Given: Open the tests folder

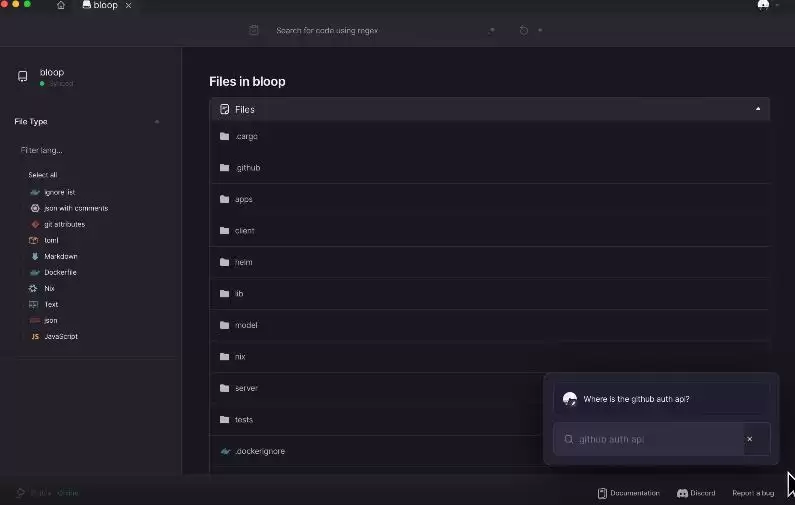Looking at the screenshot, I should (x=244, y=419).
